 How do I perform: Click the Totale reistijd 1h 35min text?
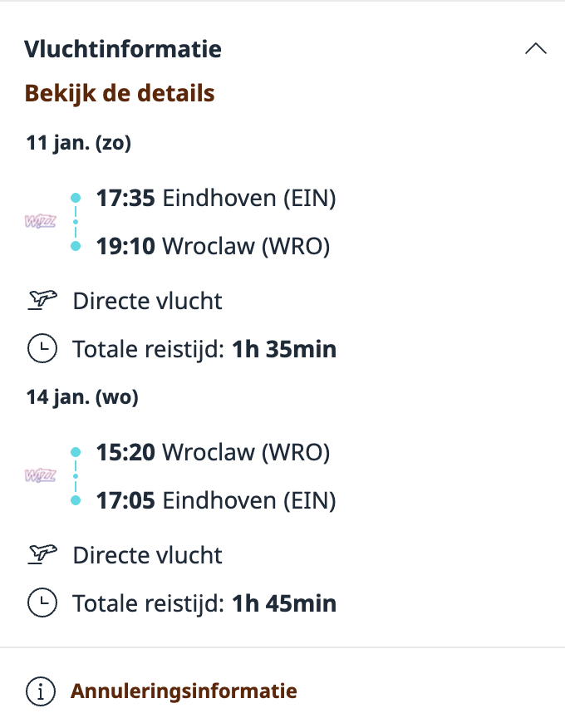pyautogui.click(x=204, y=348)
